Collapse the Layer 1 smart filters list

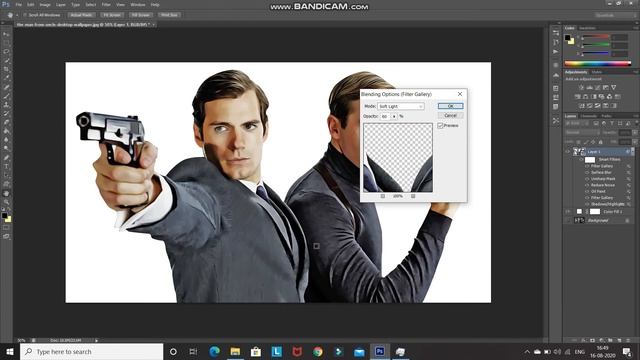pos(633,151)
